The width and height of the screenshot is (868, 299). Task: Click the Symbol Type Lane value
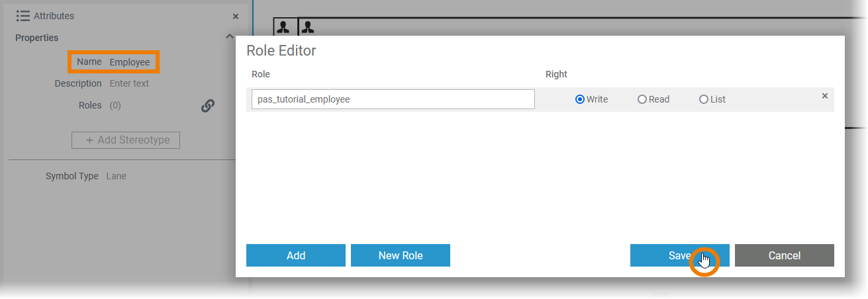tap(117, 176)
